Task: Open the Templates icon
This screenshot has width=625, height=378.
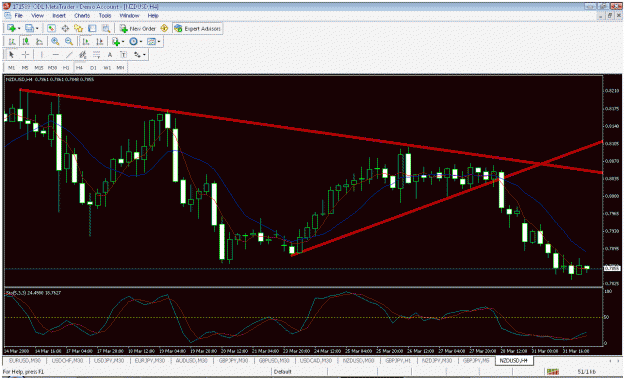Action: click(x=151, y=41)
